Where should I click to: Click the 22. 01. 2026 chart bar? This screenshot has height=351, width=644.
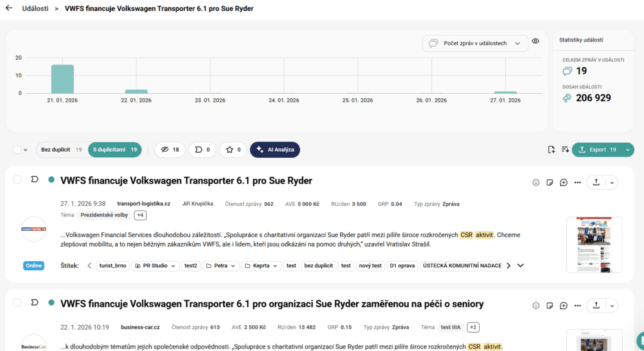point(136,91)
